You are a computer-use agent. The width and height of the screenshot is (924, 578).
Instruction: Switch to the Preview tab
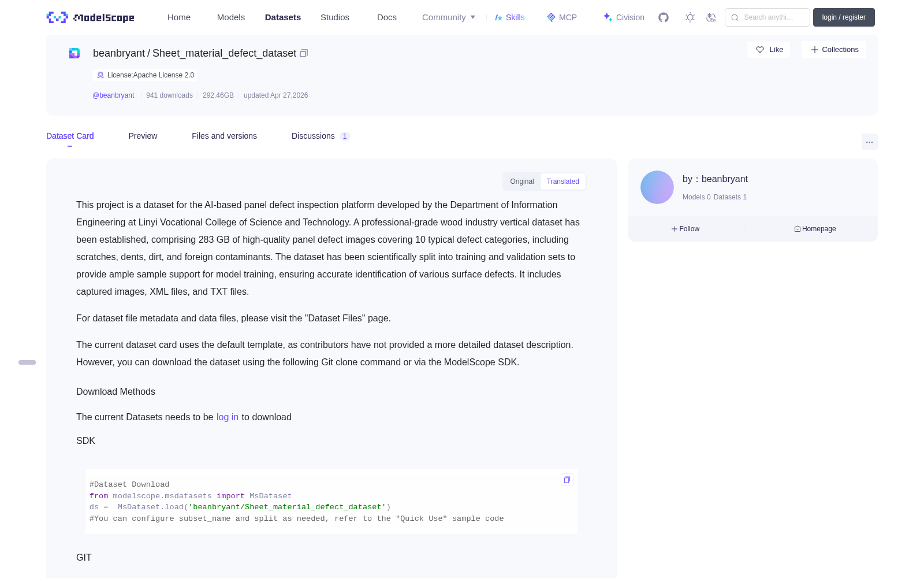coord(143,136)
